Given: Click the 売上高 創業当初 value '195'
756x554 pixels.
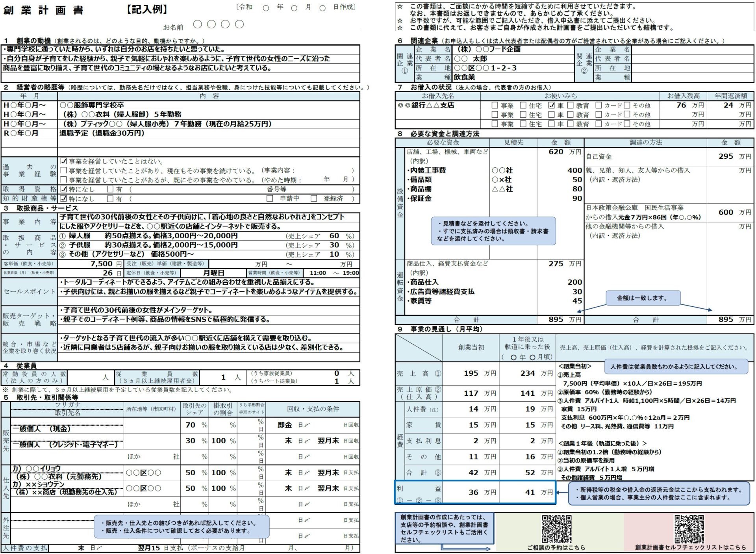Looking at the screenshot, I should (471, 373).
